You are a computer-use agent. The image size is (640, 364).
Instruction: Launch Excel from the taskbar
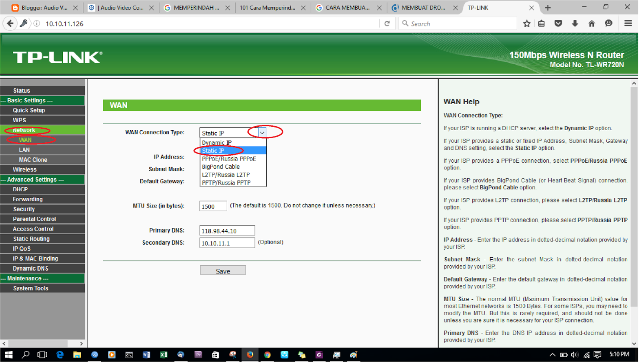pyautogui.click(x=163, y=355)
